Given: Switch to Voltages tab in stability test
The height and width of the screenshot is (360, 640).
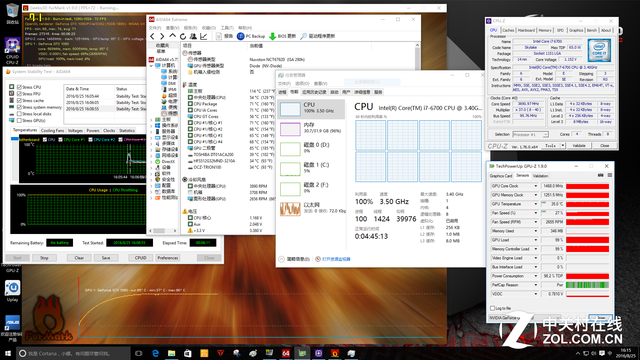Looking at the screenshot, I should pos(75,131).
